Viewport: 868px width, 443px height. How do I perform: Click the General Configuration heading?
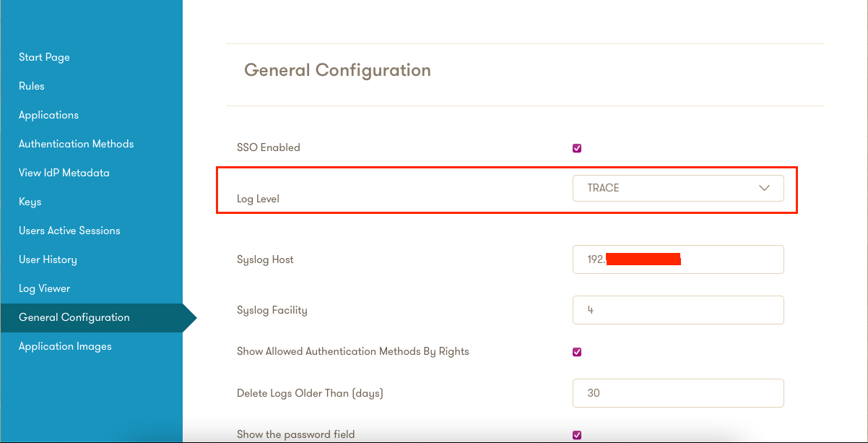pos(337,70)
